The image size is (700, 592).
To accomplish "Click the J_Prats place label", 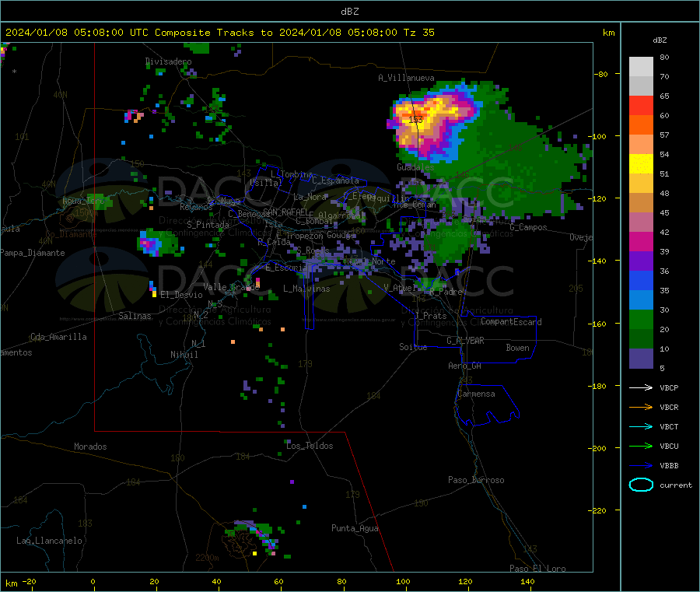I will tap(431, 316).
